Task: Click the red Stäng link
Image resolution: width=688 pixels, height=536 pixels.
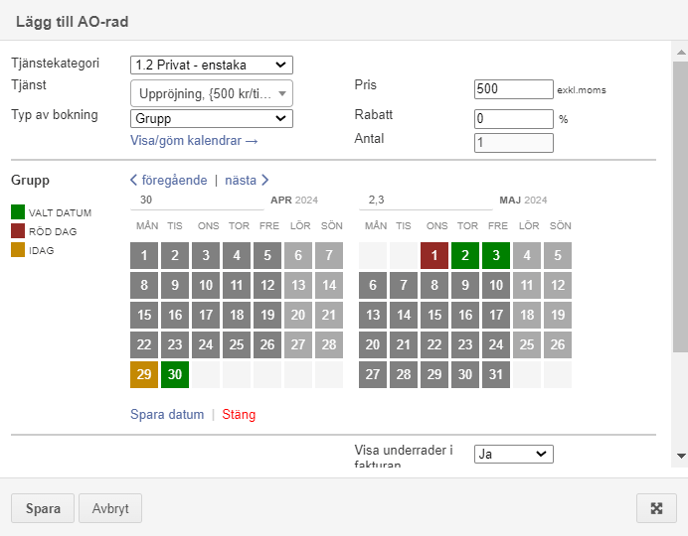Action: pos(239,415)
